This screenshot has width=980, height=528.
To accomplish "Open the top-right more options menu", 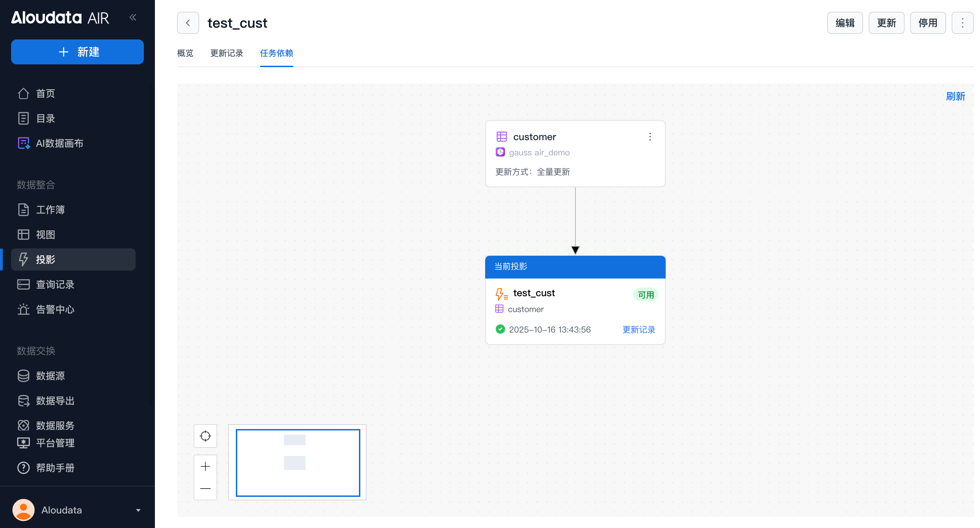I will [x=962, y=23].
